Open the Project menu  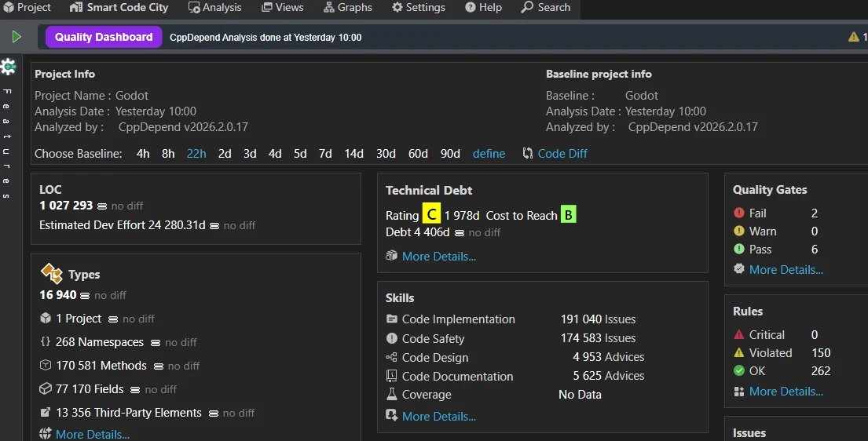coord(27,7)
